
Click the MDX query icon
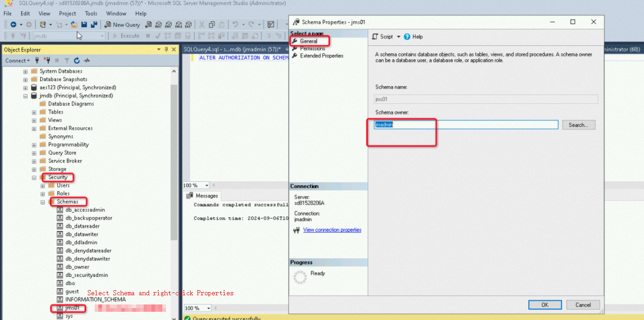click(x=158, y=25)
